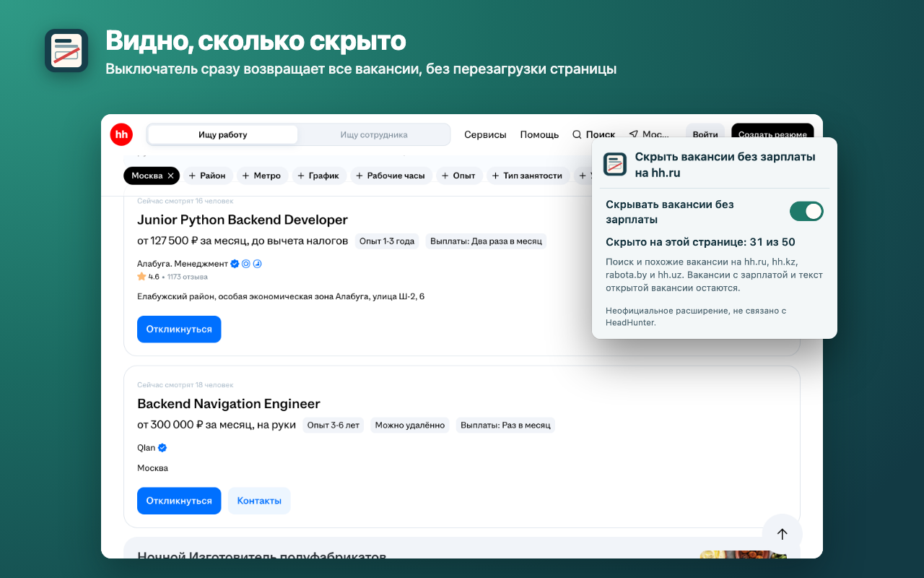Click the blue verified badge beside Qlan
This screenshot has width=924, height=578.
[162, 448]
